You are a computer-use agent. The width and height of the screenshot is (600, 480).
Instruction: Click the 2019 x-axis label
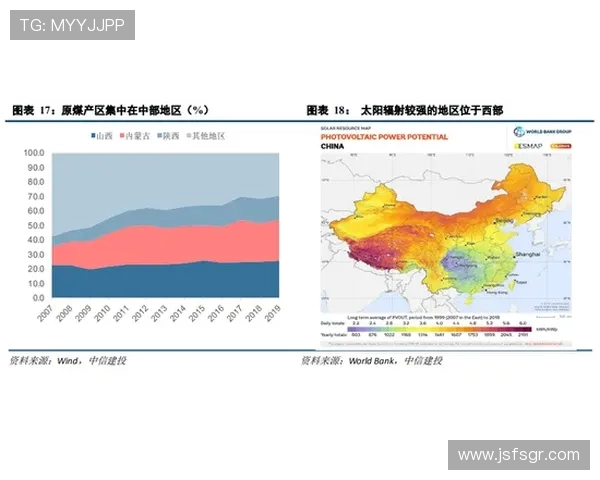pos(272,313)
